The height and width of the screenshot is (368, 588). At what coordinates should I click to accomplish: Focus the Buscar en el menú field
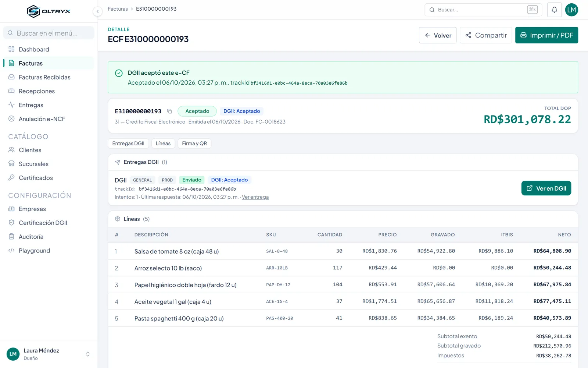click(49, 33)
